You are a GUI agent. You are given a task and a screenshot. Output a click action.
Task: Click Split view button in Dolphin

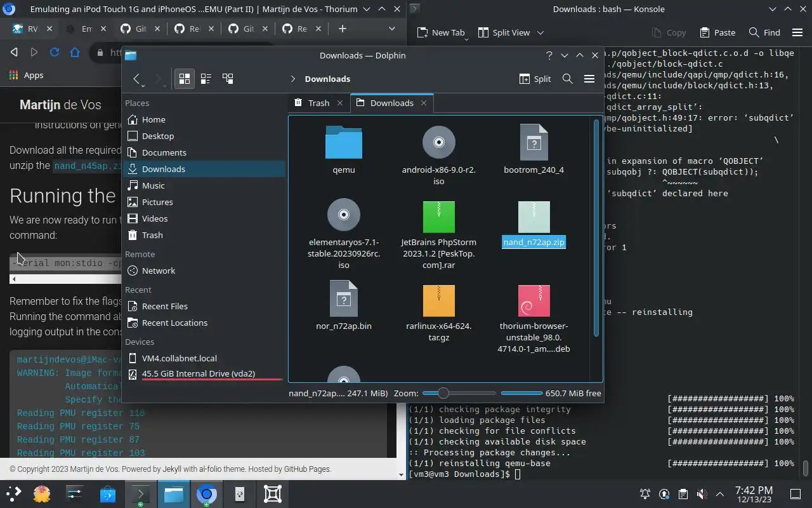point(535,79)
